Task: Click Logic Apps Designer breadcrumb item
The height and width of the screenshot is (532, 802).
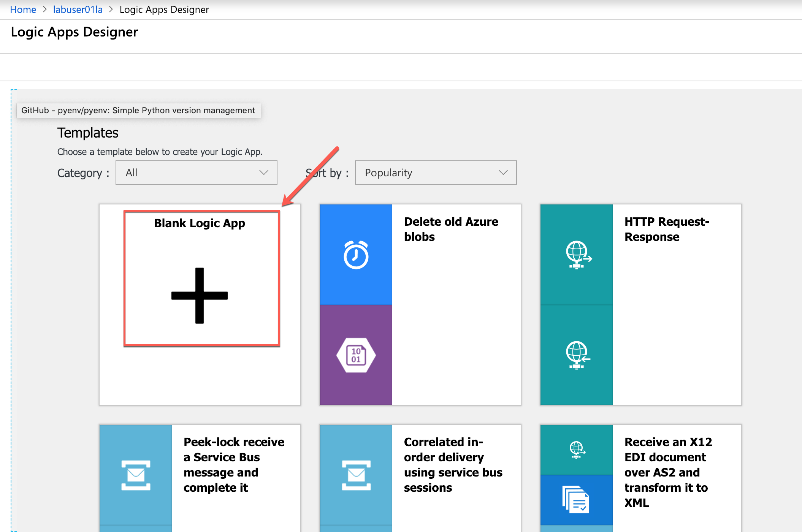Action: click(x=164, y=9)
